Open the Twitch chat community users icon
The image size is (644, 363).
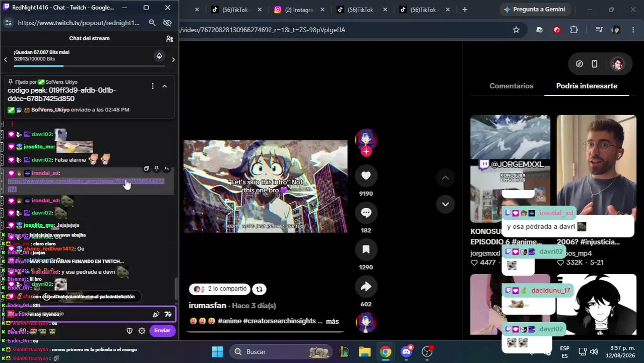click(x=169, y=38)
